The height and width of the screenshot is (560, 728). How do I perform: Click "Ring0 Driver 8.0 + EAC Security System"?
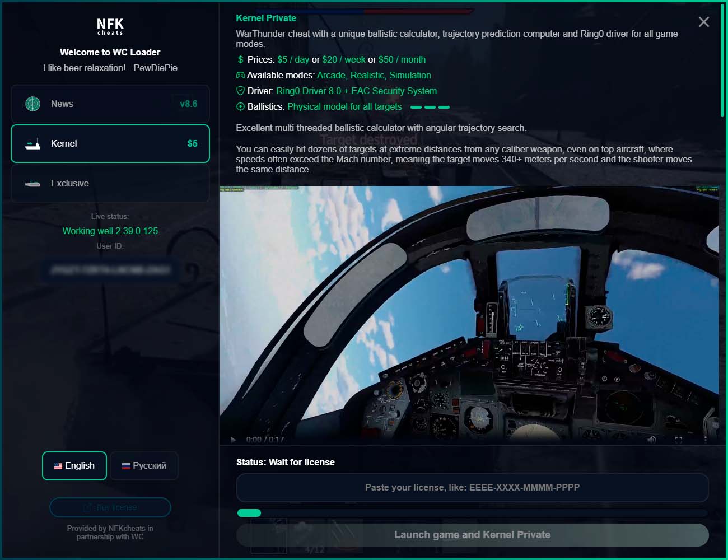tap(357, 91)
